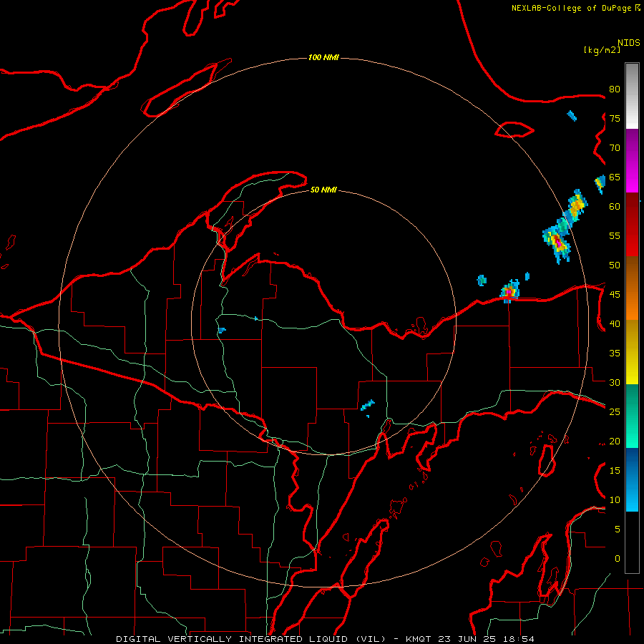Click the magenta band of the color bar
Screen dimensions: 644x644
[x=632, y=161]
